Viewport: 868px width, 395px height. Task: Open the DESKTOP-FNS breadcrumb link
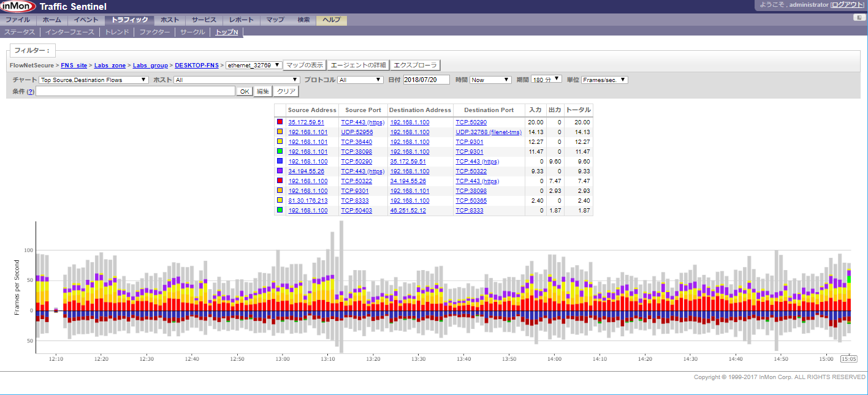coord(197,65)
